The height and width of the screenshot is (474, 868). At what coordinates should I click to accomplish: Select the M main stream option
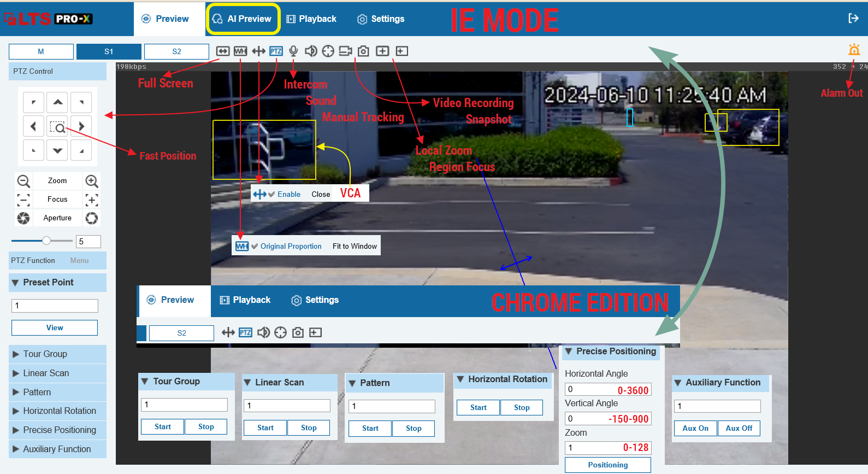click(x=41, y=52)
